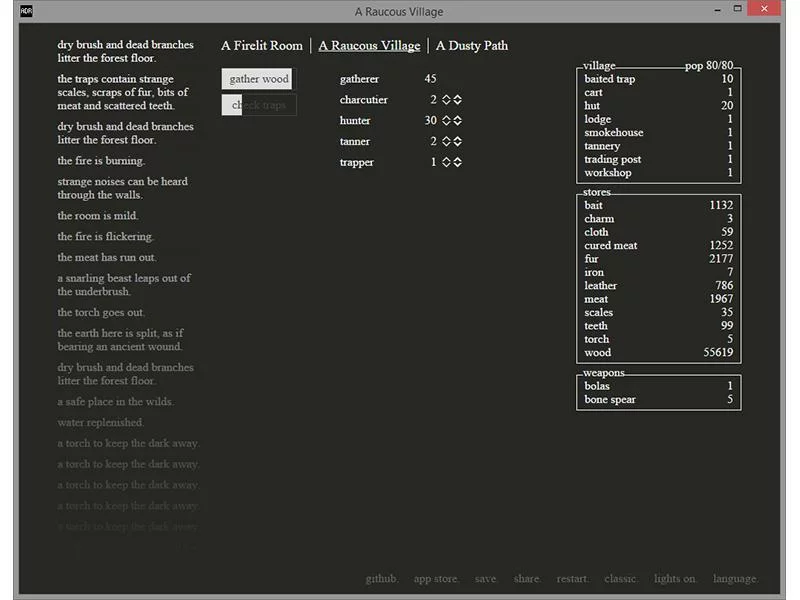Open the app store footer link
Image resolution: width=800 pixels, height=600 pixels.
coord(436,579)
